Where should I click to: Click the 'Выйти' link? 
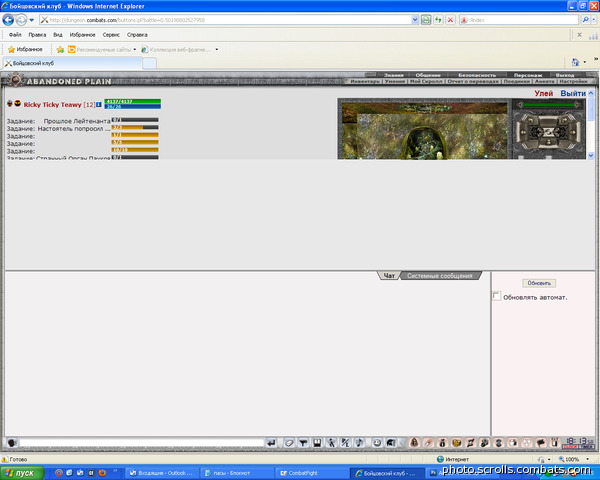(x=573, y=93)
